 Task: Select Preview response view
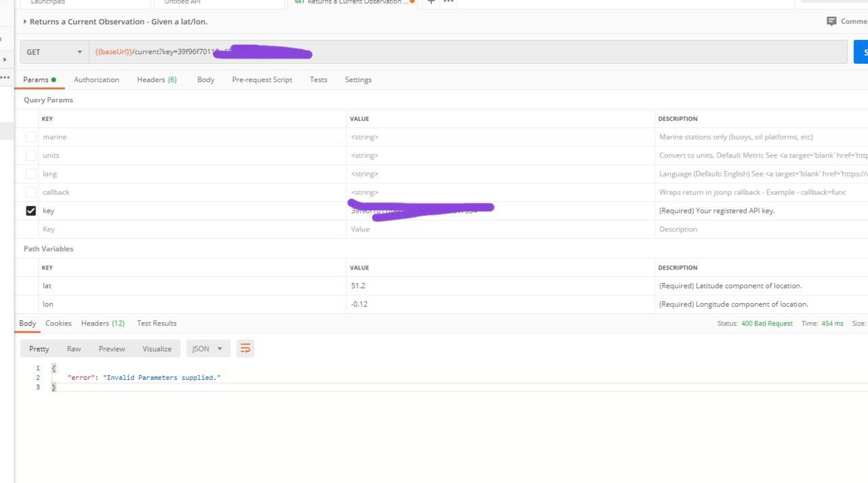[x=112, y=349]
